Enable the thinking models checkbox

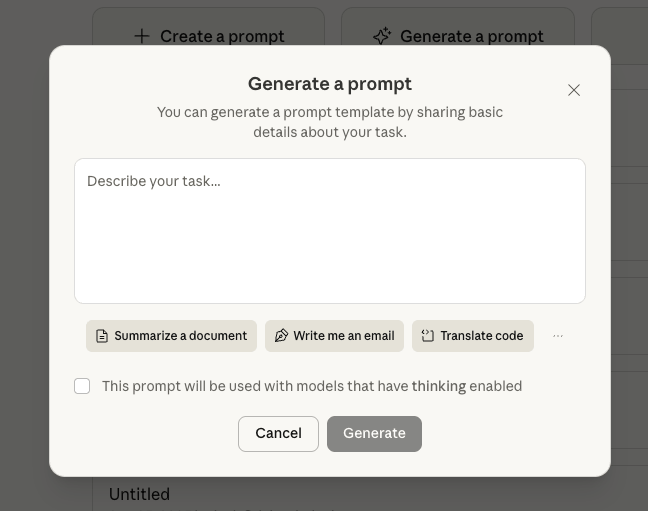82,386
